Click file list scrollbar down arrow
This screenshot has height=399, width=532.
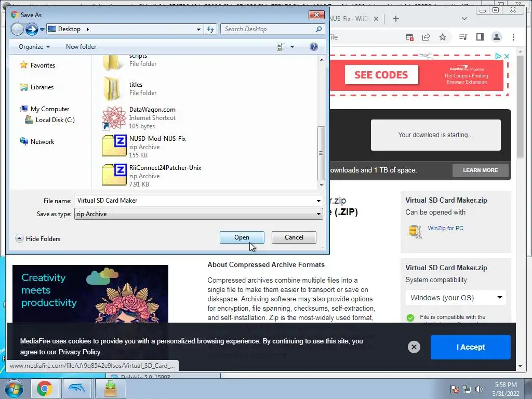321,185
